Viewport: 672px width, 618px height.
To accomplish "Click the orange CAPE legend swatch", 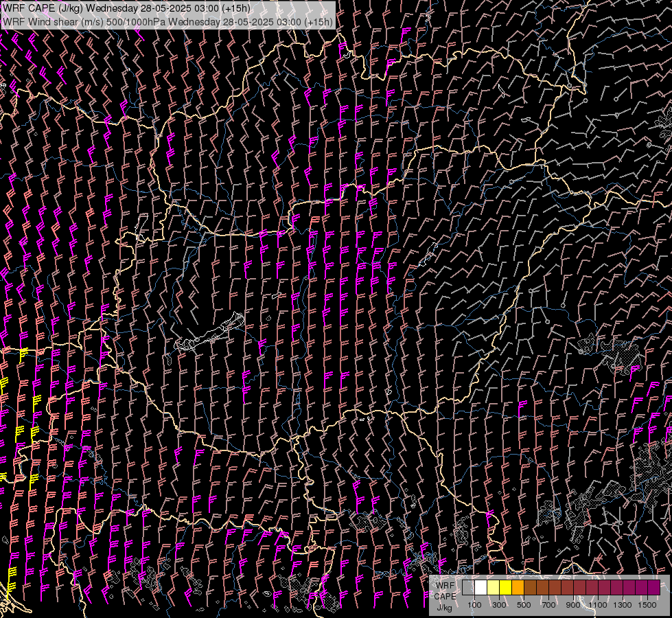I will tap(518, 588).
